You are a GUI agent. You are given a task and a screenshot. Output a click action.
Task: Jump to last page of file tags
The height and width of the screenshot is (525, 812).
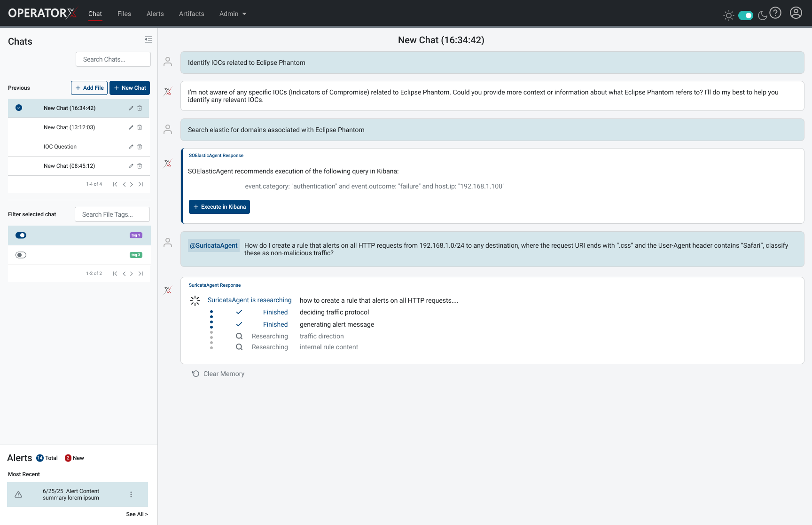coord(141,274)
